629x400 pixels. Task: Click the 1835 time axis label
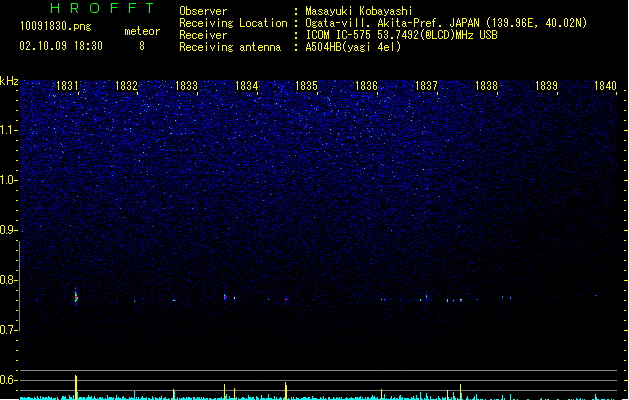coord(306,86)
